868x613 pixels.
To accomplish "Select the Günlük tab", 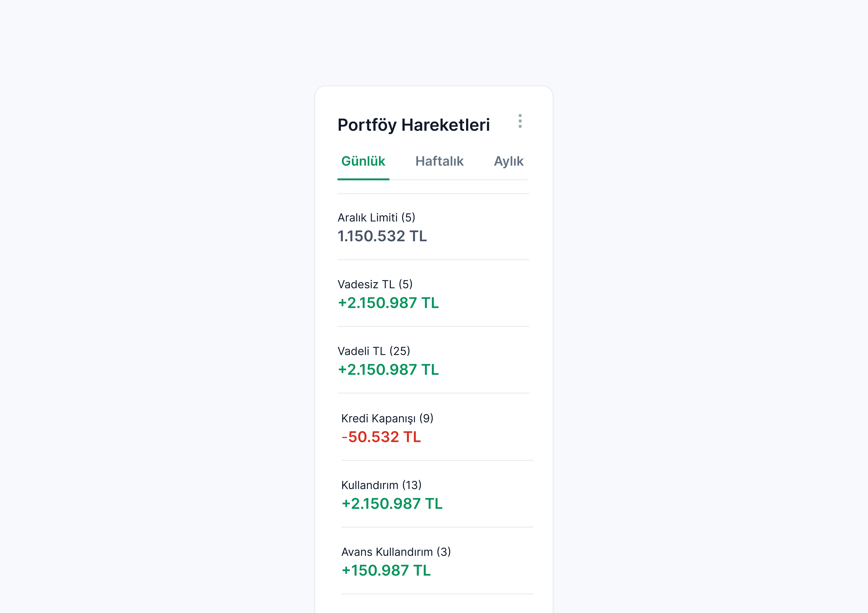I will [x=363, y=161].
